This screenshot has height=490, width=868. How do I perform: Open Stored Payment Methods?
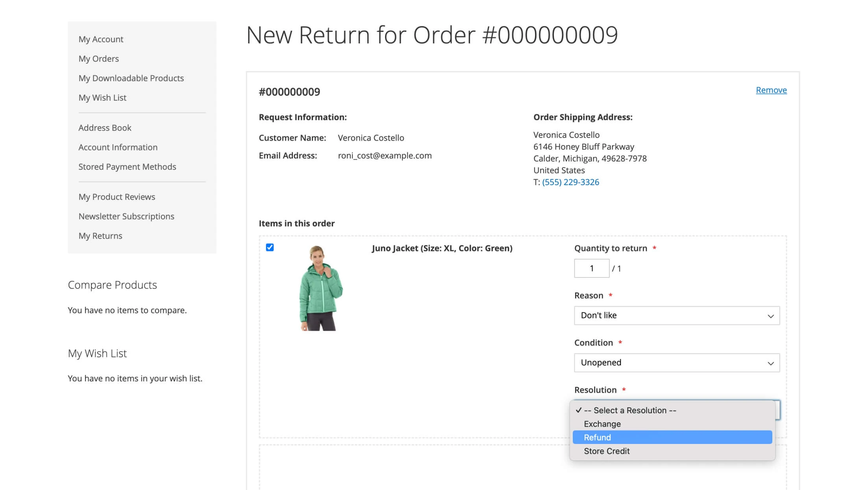127,166
